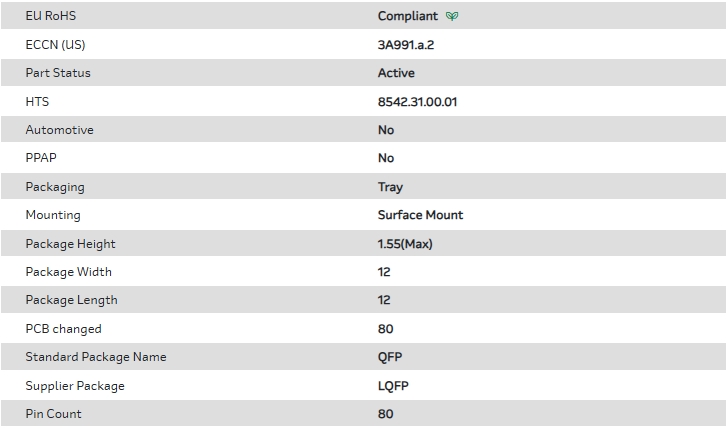The width and height of the screenshot is (727, 428).
Task: Click the Surface Mount mounting value
Action: [420, 215]
